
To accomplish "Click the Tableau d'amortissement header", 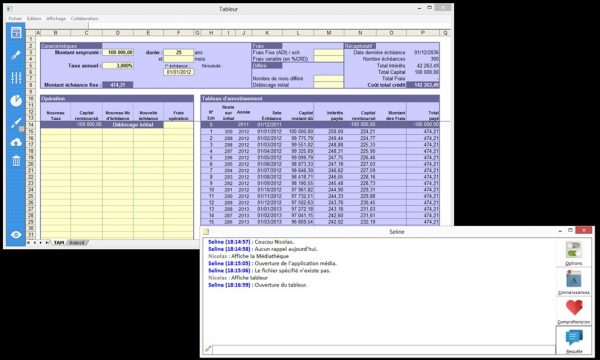I will coord(320,98).
